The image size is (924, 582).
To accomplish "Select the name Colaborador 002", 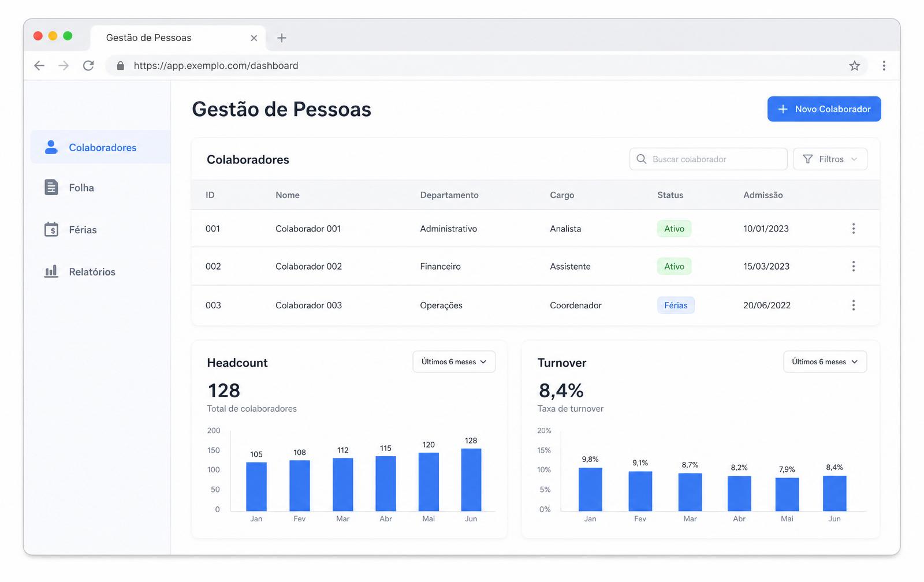I will point(308,266).
